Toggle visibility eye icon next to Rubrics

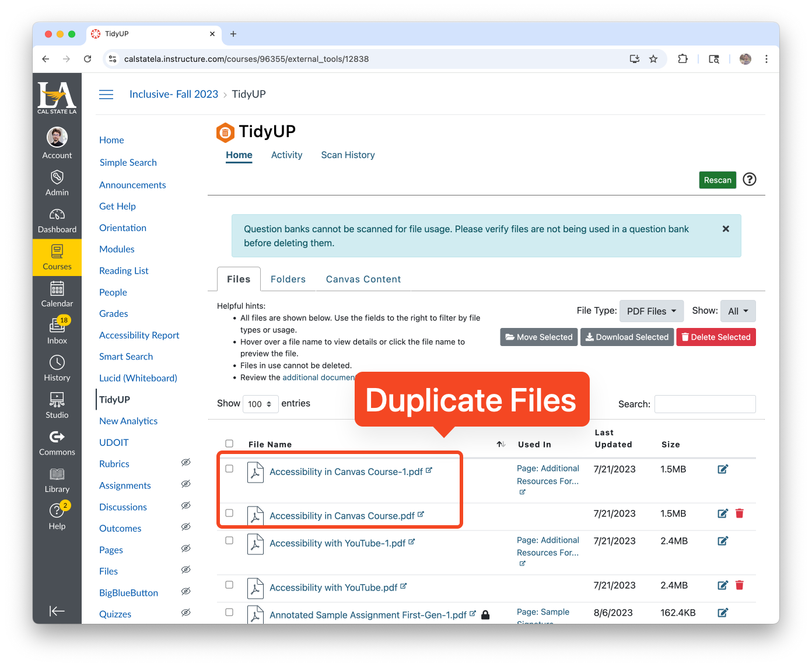185,462
